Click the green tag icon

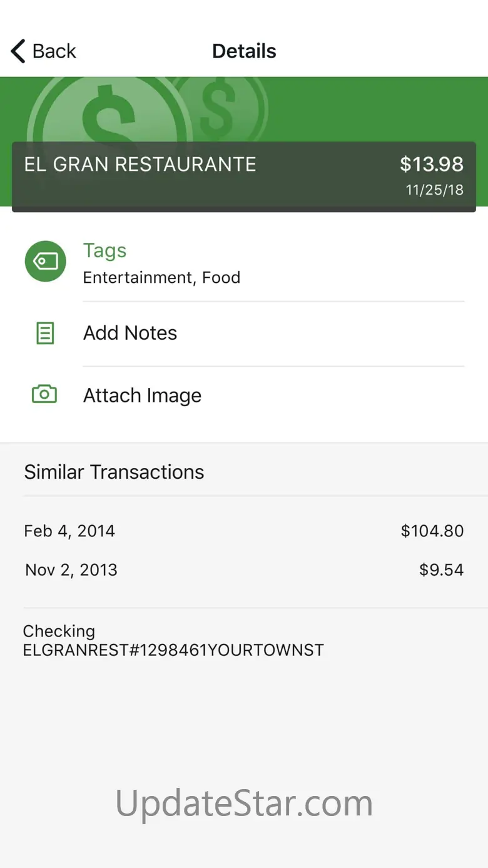pos(45,261)
